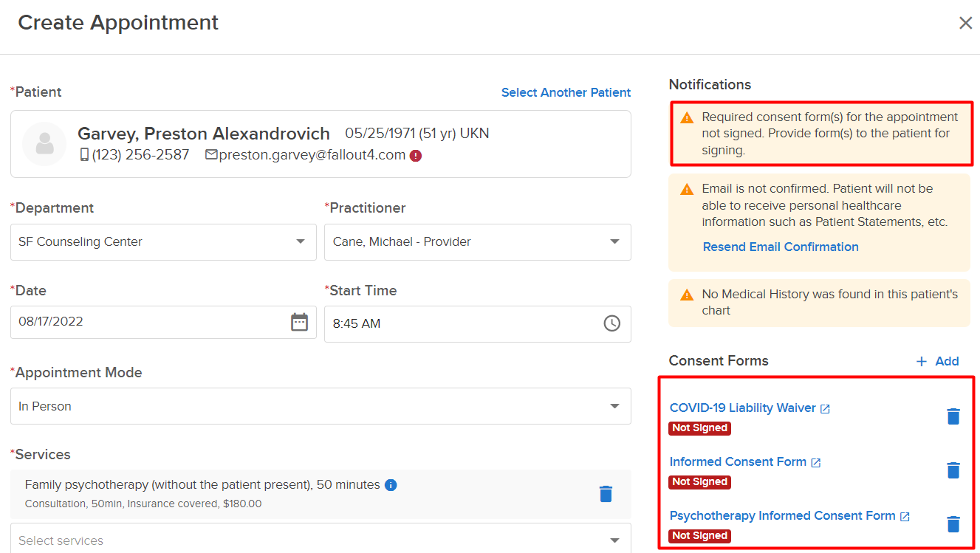Add a new consent form
Screen dimensions: 980x553
click(x=937, y=361)
